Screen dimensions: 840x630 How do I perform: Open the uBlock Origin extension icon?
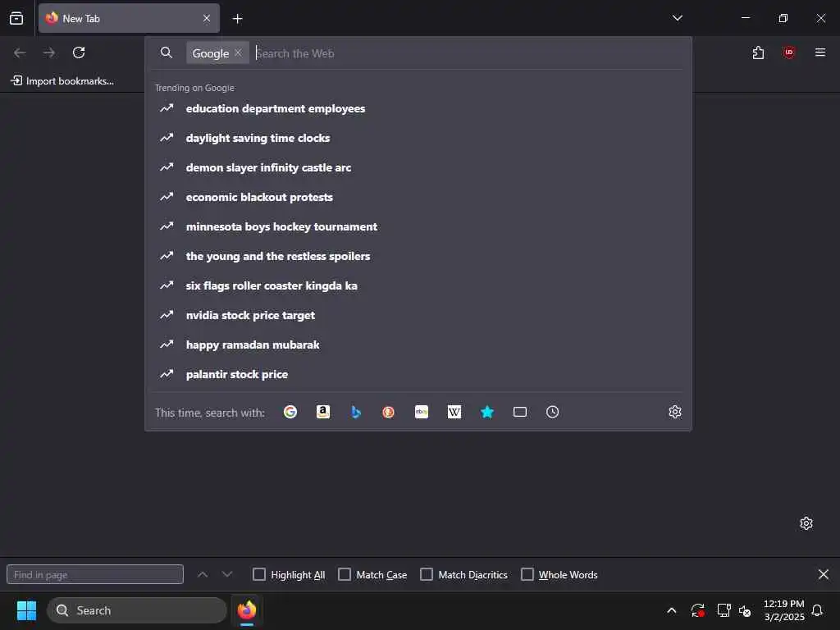[x=788, y=52]
